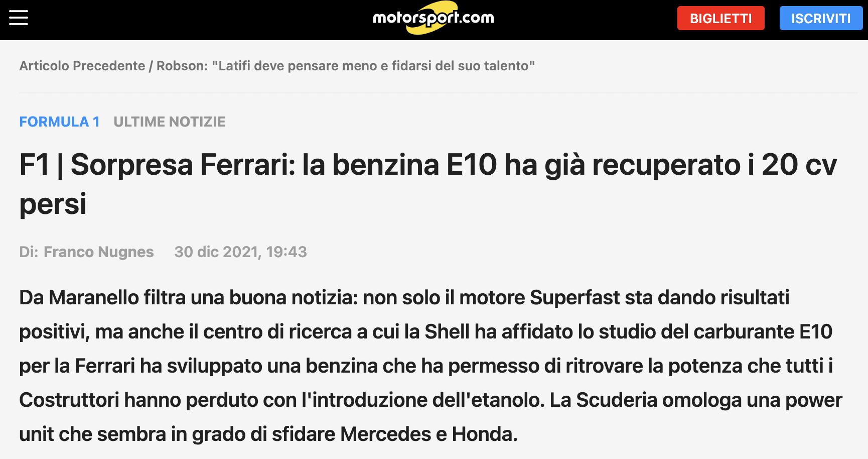868x459 pixels.
Task: Open the Robson Latifi previous article
Action: pos(346,66)
